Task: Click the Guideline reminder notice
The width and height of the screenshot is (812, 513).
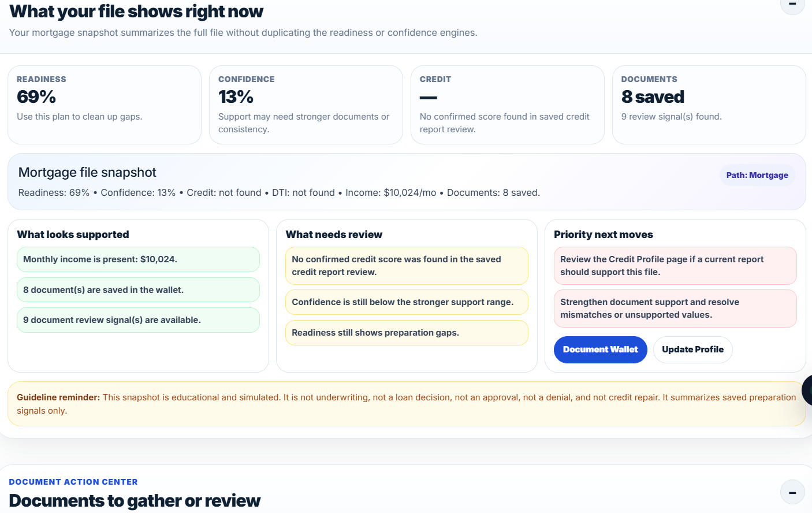Action: (x=407, y=404)
